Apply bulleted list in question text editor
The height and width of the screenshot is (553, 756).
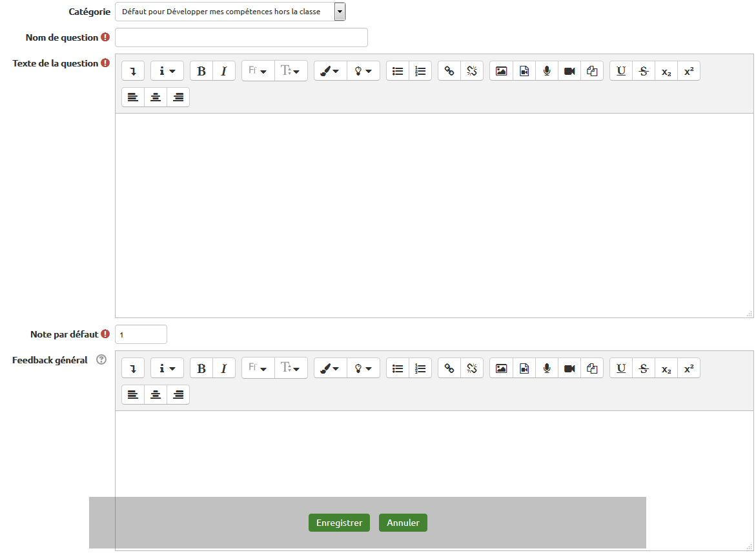398,72
